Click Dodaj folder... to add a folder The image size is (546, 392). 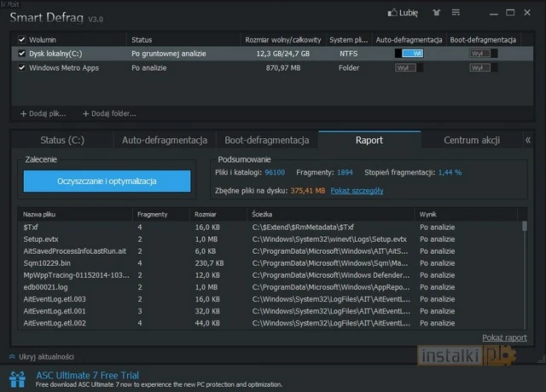tap(109, 113)
